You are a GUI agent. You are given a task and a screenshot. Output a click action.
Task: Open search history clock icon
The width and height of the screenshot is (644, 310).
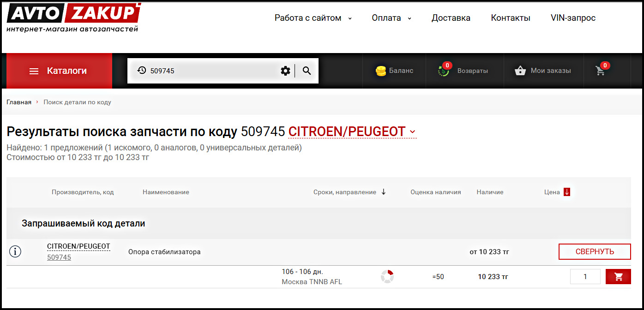[141, 71]
